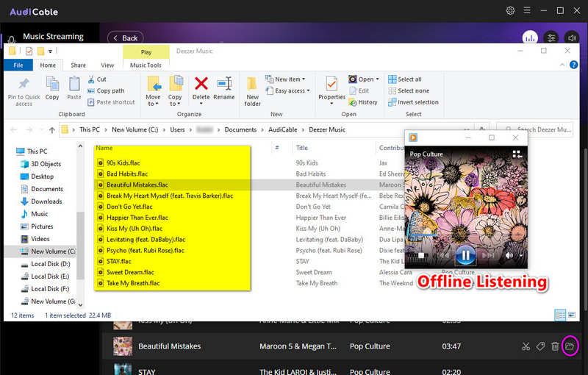This screenshot has width=588, height=375.
Task: Click the AudiCable equalizer bars icon
Action: (530, 38)
